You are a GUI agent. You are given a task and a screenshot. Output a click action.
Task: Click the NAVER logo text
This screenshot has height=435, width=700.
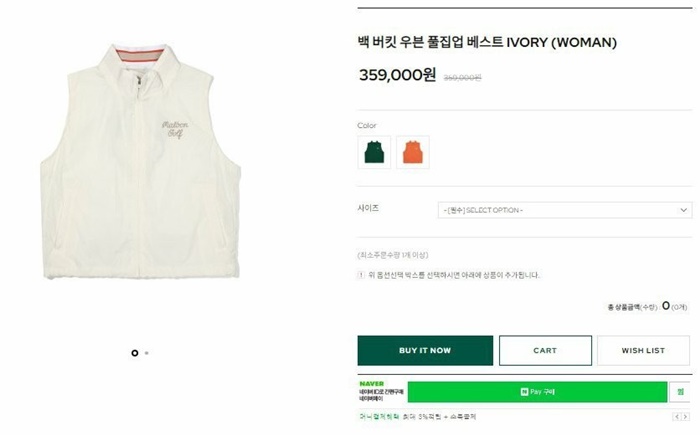point(371,384)
